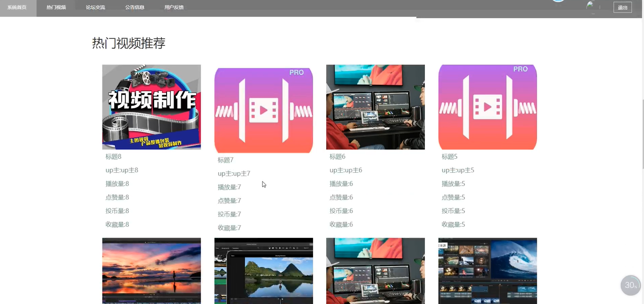Click the 投币量:8 coin count

point(117,211)
